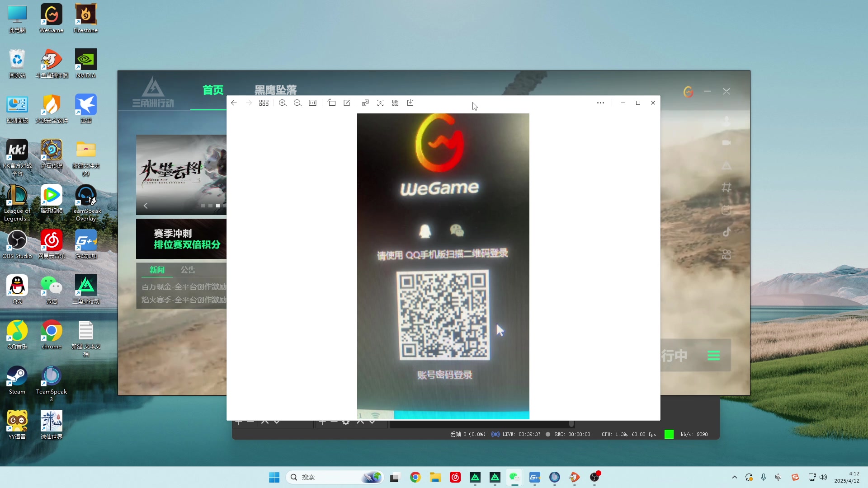
Task: Open KK官方对战平台 desktop shortcut
Action: (x=17, y=158)
